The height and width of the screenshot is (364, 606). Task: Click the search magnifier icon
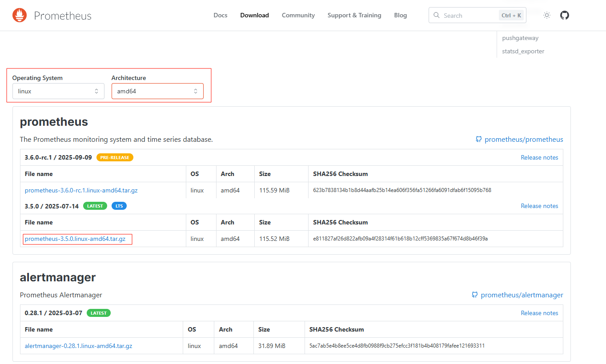(x=437, y=15)
